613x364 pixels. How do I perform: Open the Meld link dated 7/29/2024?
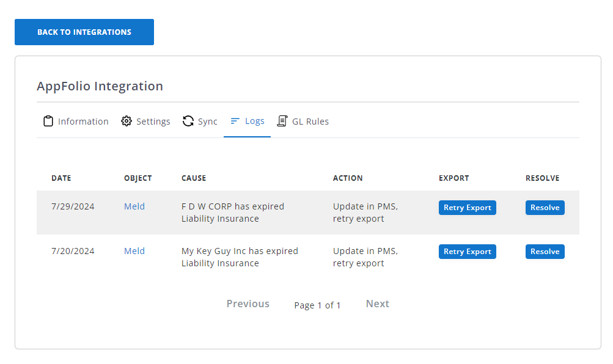134,206
